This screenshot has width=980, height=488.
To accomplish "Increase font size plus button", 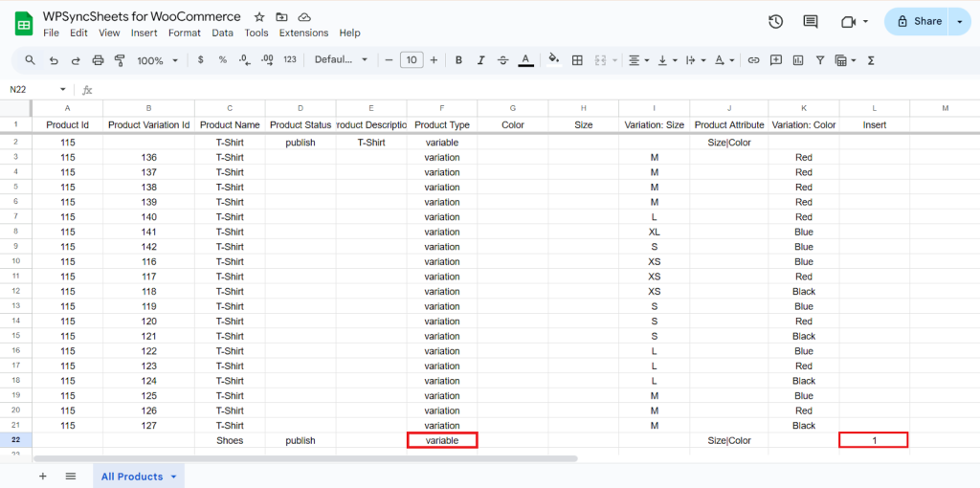I will click(434, 60).
